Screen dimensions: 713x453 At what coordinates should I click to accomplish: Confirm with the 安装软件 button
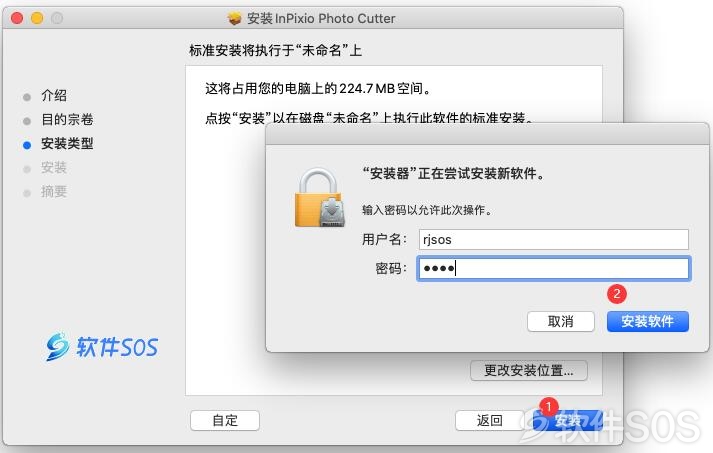point(648,322)
